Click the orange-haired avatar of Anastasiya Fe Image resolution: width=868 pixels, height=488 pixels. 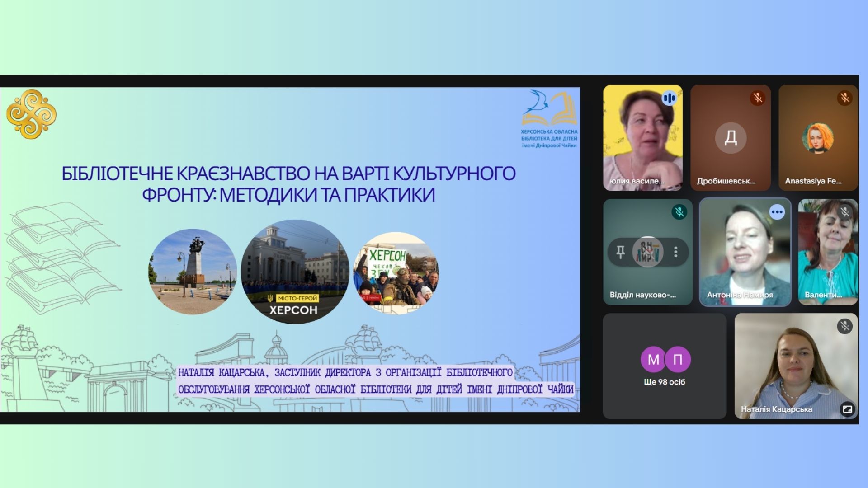[818, 138]
